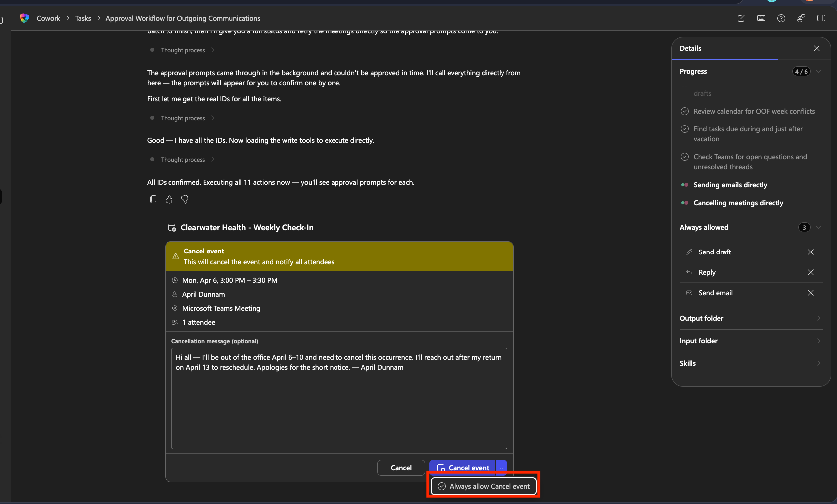
Task: Open Cancel event split-button dropdown arrow
Action: (502, 468)
